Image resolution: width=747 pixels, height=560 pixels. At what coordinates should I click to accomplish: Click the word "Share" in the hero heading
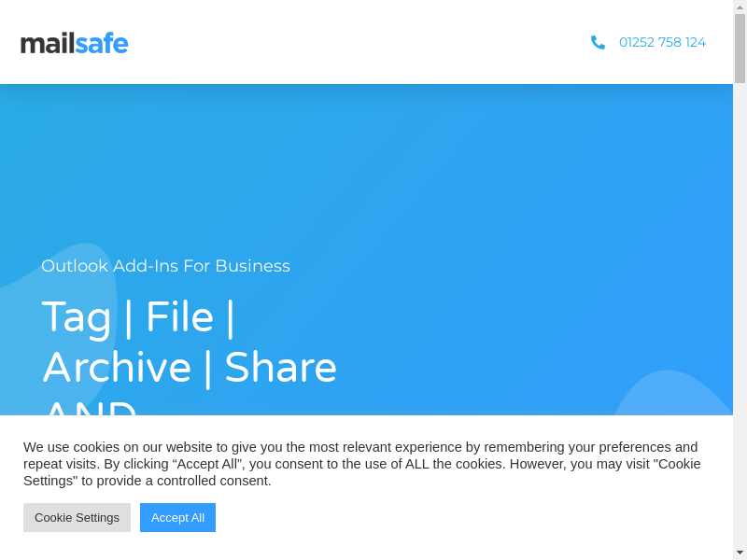pos(280,368)
